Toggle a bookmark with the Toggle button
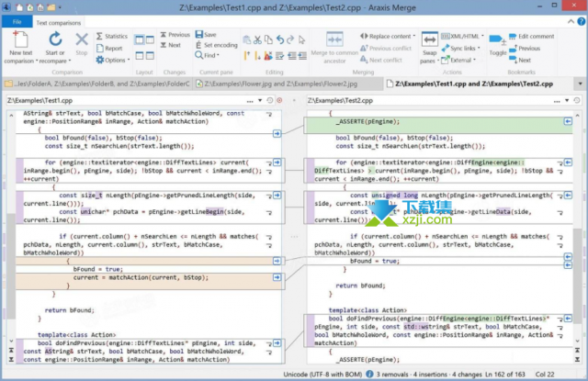Screen dimensions: 588x381 click(498, 44)
